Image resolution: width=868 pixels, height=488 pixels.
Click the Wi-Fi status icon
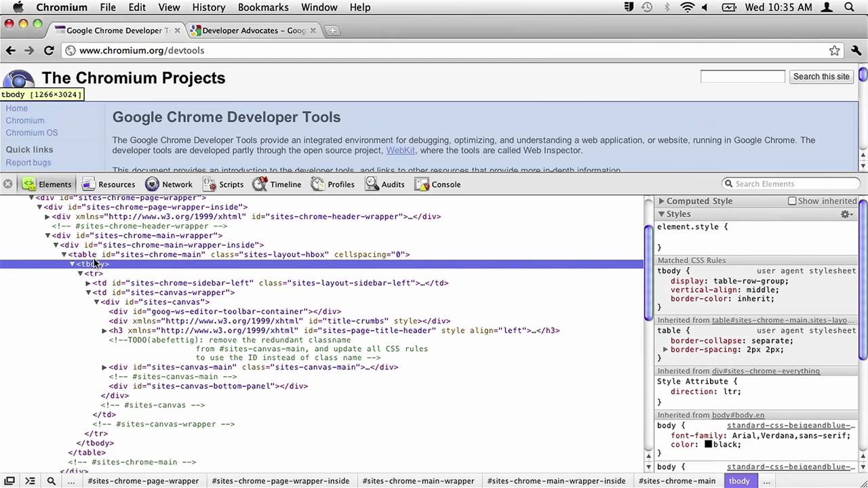tap(688, 7)
